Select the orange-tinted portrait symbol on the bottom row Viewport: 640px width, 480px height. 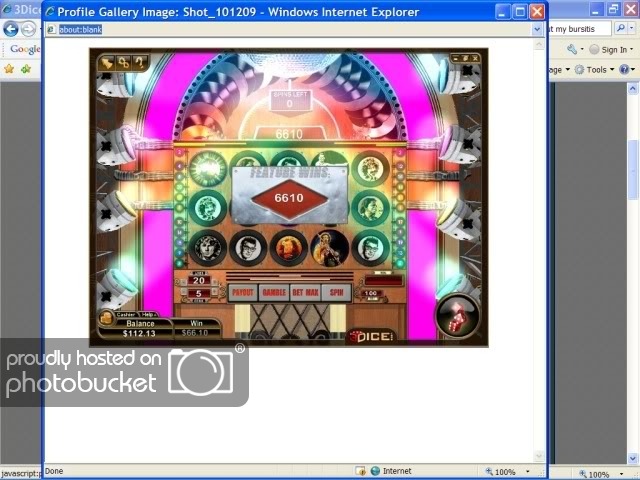(289, 247)
